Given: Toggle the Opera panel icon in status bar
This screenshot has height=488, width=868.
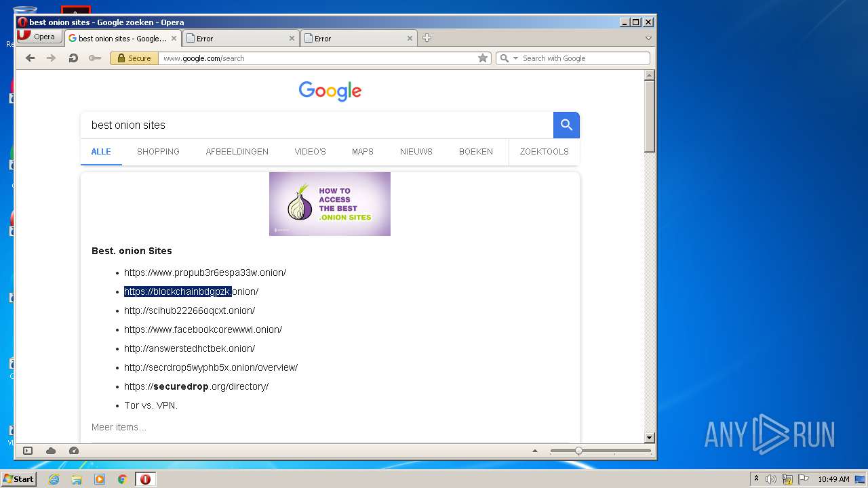Looking at the screenshot, I should (x=28, y=451).
